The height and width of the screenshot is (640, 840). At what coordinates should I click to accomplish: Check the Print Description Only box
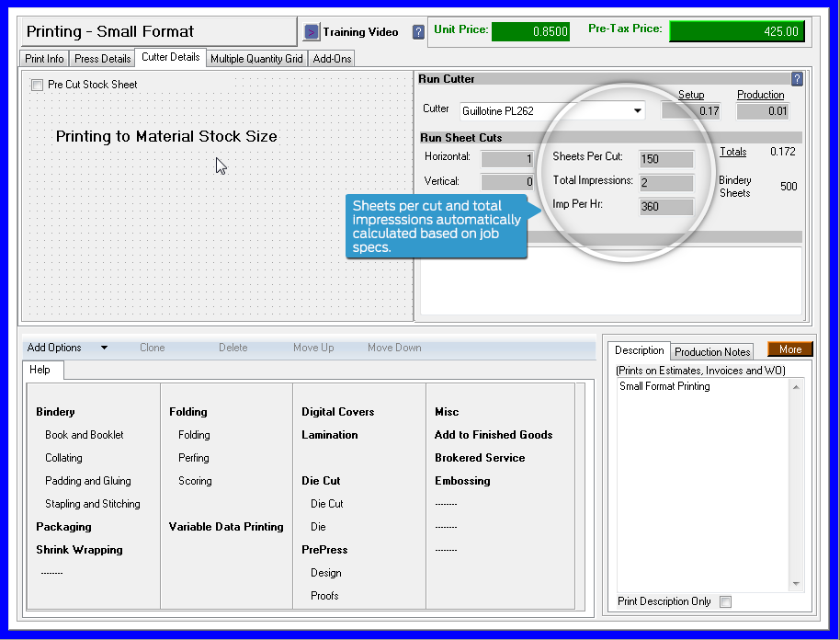coord(723,601)
